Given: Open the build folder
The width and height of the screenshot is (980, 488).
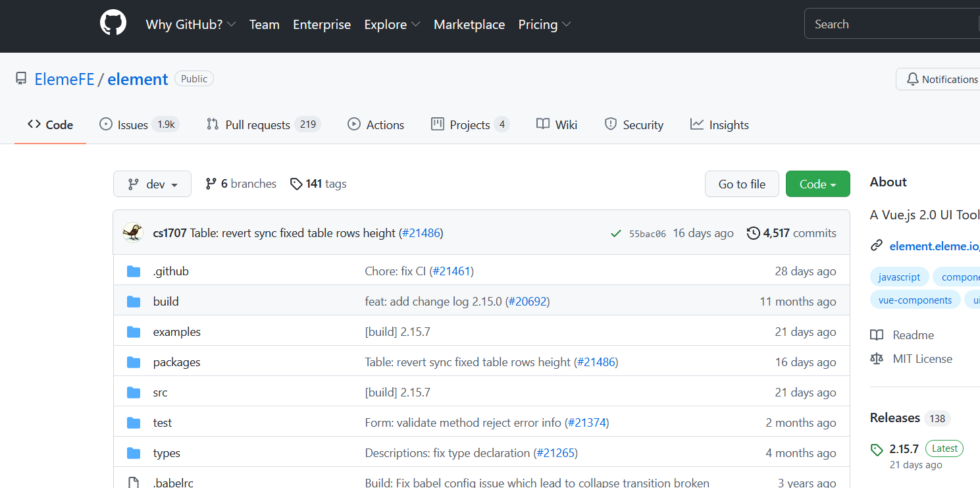Looking at the screenshot, I should (x=166, y=301).
